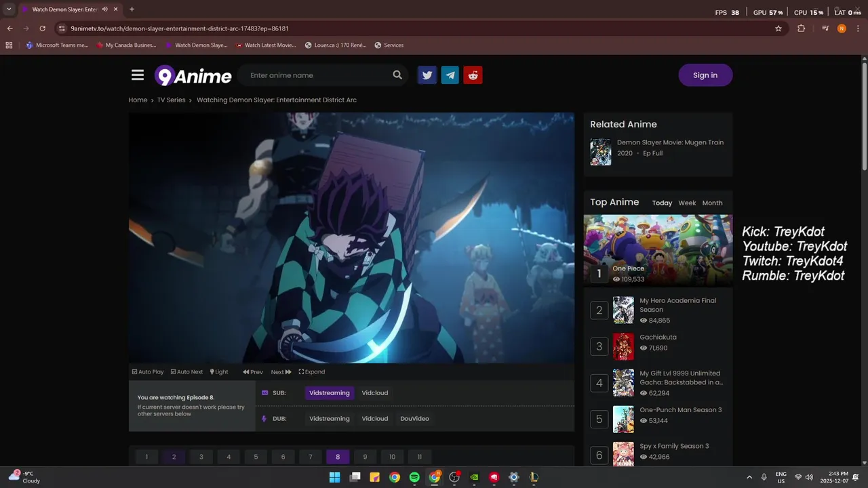Open OBS Studio from the taskbar

click(x=454, y=477)
